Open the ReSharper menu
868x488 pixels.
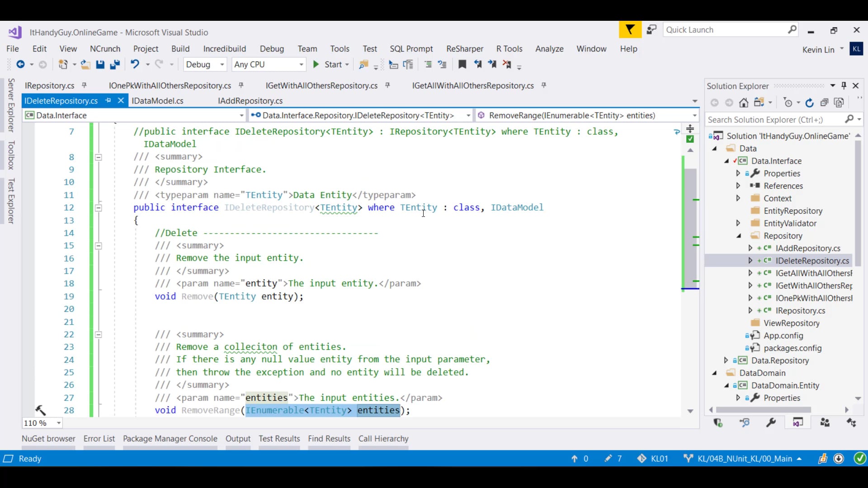464,49
